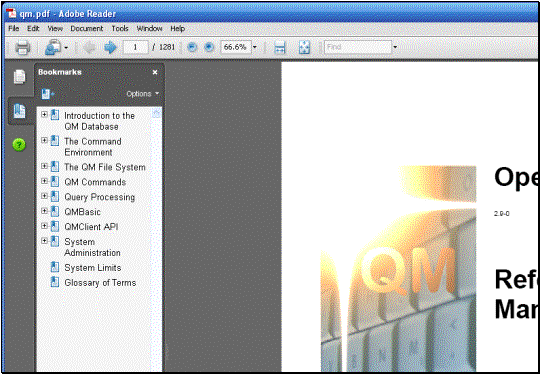The height and width of the screenshot is (374, 540).
Task: Open the Bookmarks Options dropdown
Action: (x=143, y=94)
